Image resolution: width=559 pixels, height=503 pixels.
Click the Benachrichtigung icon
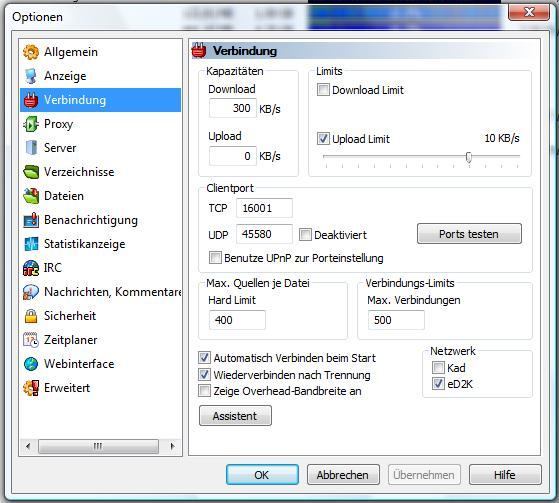point(31,220)
